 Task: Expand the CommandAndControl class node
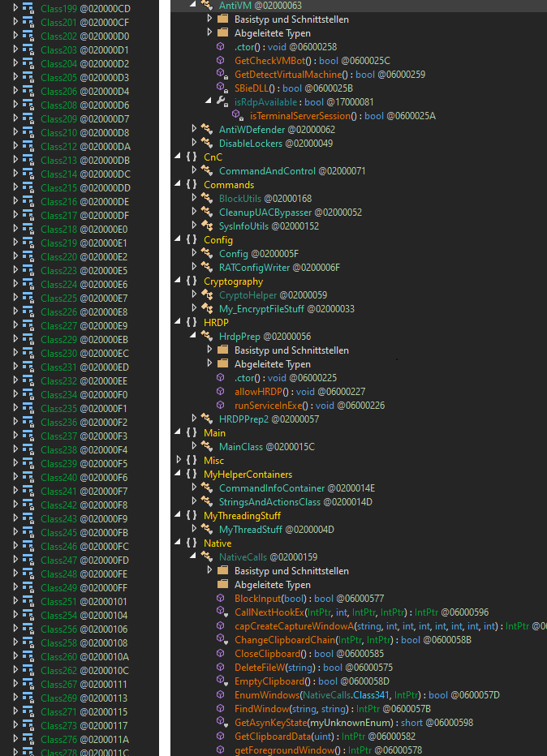[194, 171]
